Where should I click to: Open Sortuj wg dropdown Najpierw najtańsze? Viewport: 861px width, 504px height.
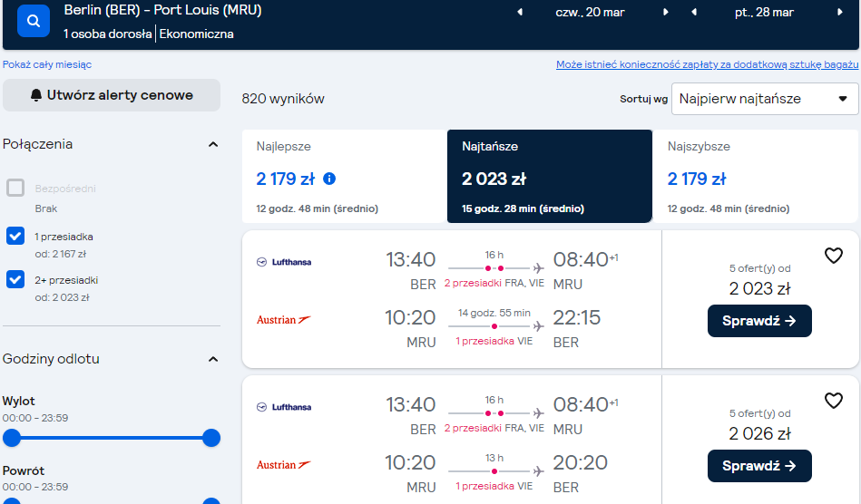(764, 99)
